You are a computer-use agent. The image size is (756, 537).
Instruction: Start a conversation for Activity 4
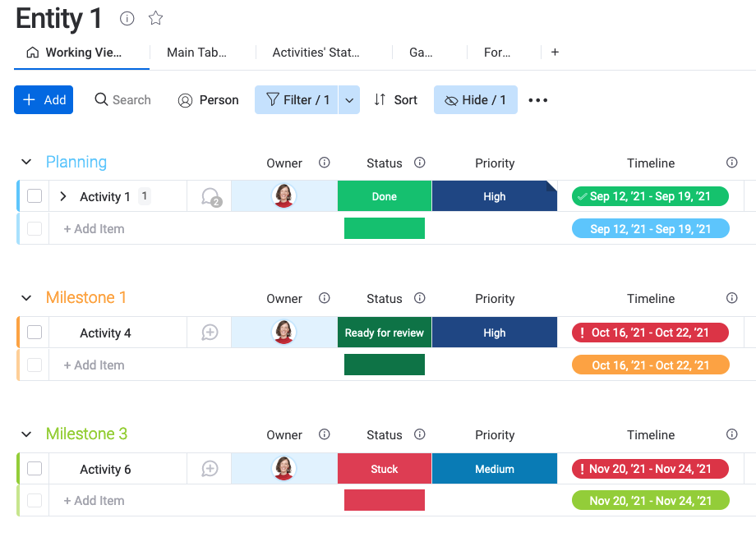[210, 333]
